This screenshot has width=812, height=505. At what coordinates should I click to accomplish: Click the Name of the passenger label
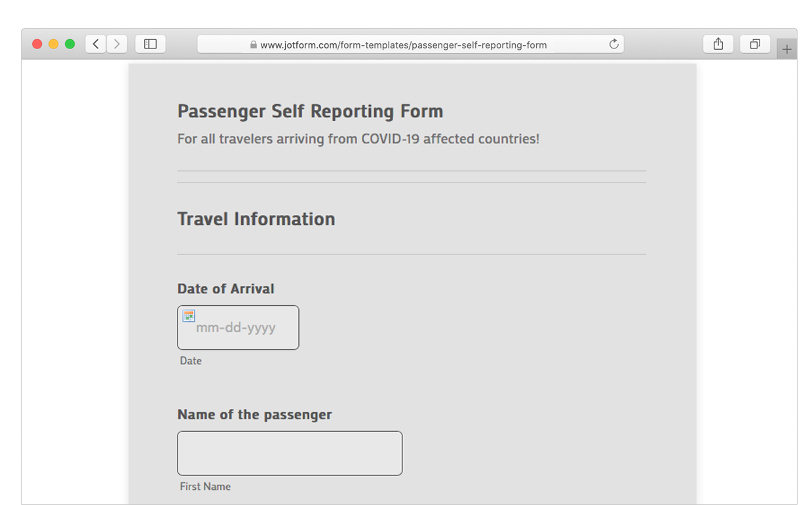pyautogui.click(x=254, y=415)
